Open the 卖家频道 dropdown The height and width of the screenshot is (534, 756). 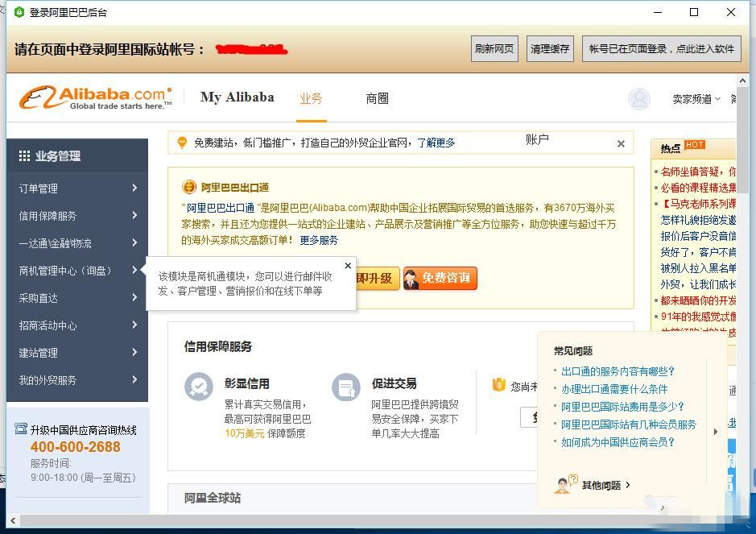(697, 99)
